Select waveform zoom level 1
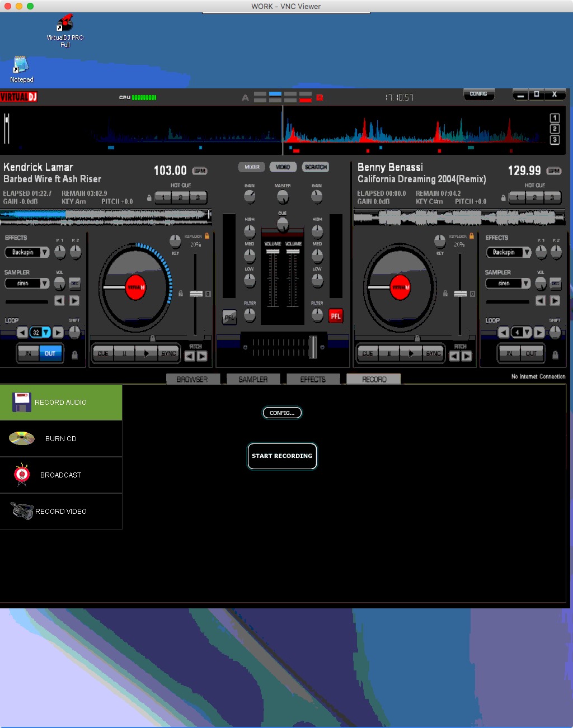This screenshot has height=728, width=573. tap(555, 118)
